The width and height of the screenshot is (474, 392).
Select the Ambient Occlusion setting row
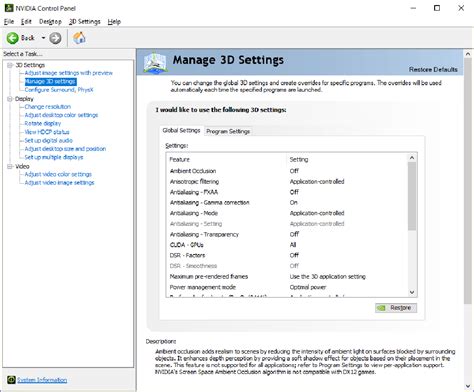[287, 171]
